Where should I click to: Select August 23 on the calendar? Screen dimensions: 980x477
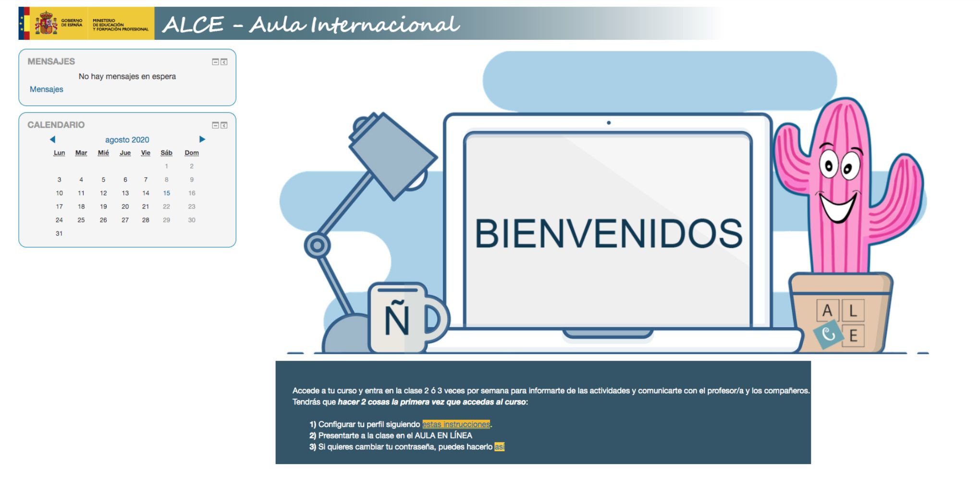pyautogui.click(x=192, y=207)
